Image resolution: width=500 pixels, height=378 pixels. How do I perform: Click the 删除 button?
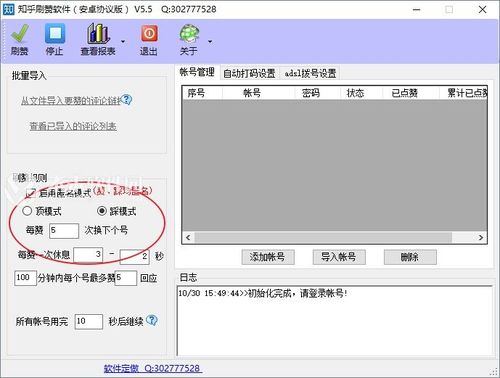click(410, 257)
